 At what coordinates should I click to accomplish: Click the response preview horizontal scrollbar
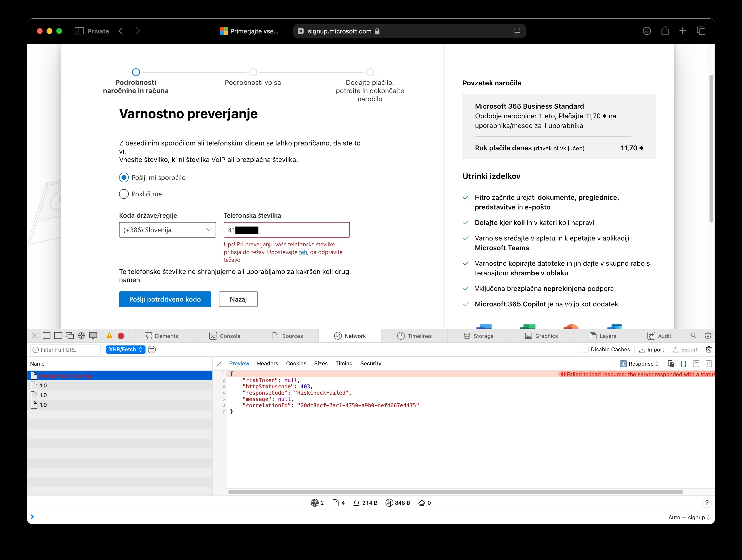(455, 492)
